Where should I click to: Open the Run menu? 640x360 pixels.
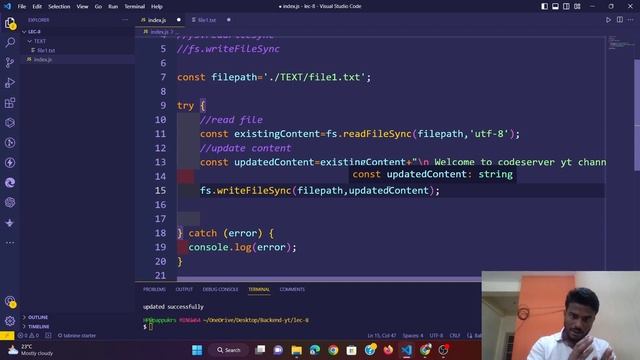pos(113,7)
